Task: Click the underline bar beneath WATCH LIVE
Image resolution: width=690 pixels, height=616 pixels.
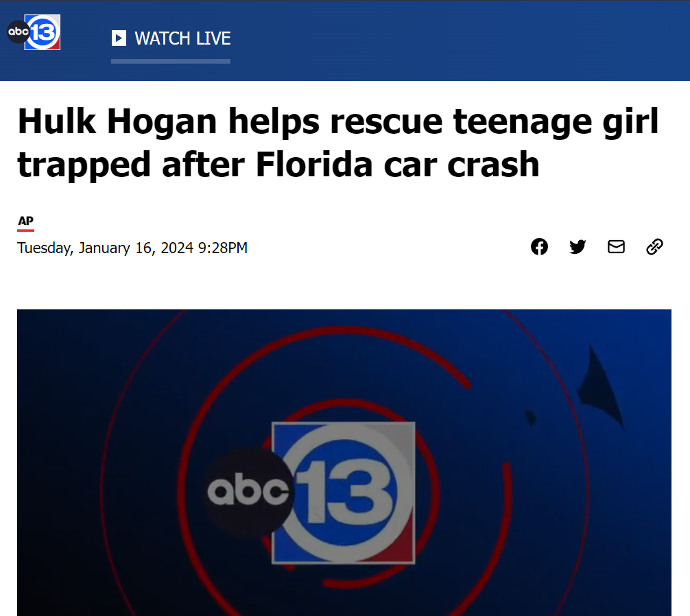Action: point(171,62)
